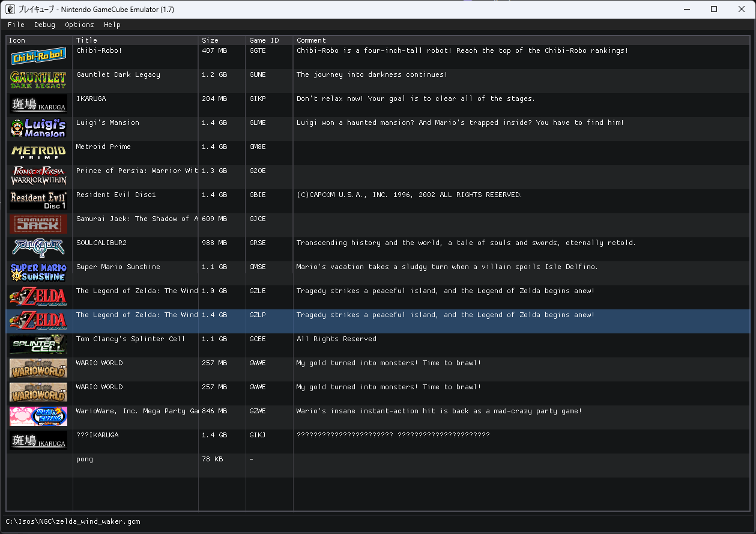The image size is (756, 534).
Task: Select the '988 MB' size value
Action: (x=214, y=243)
